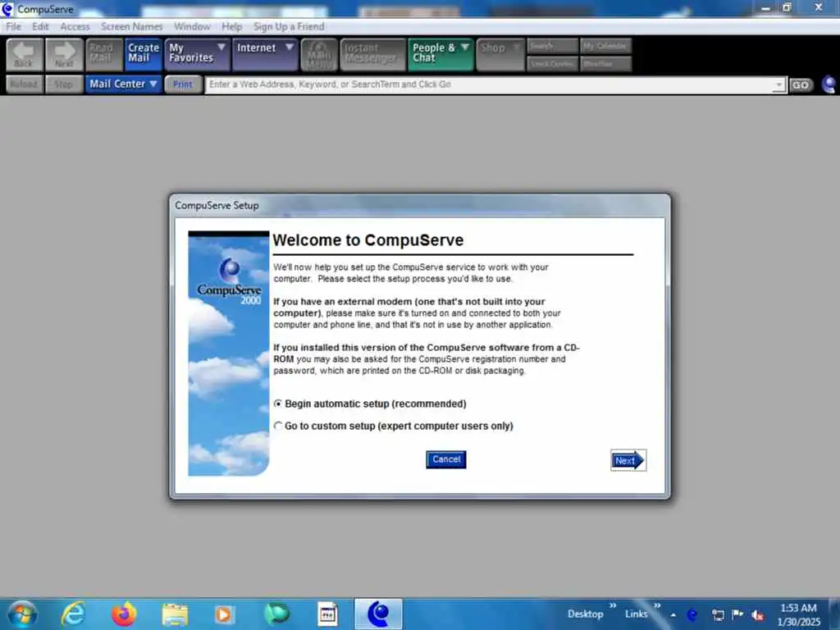
Task: Open the Sign Up a Friend menu
Action: 289,27
